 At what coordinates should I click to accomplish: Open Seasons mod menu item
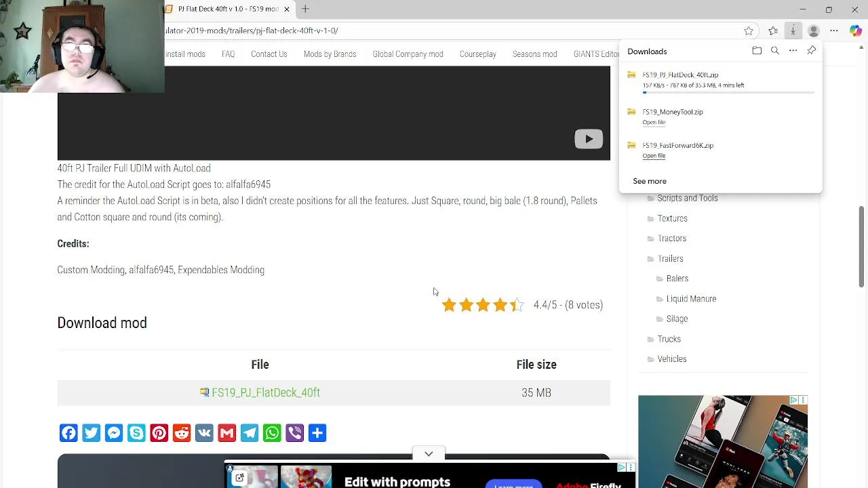pyautogui.click(x=535, y=54)
